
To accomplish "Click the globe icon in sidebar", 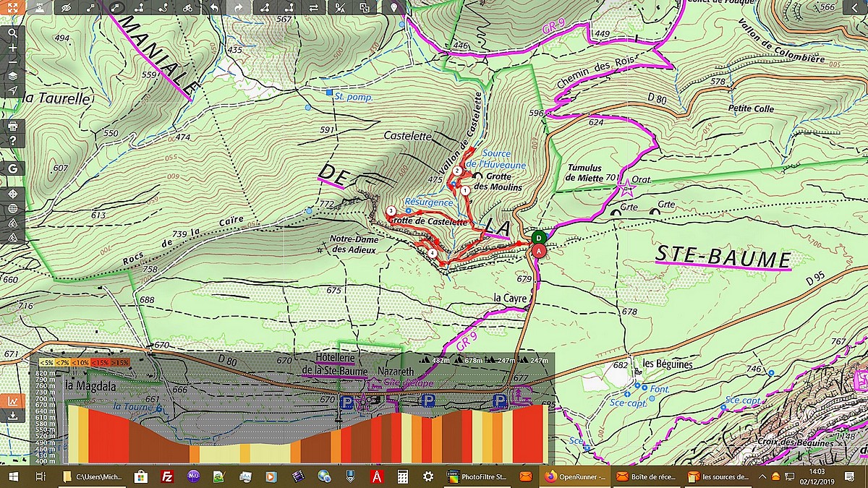I will coord(12,209).
